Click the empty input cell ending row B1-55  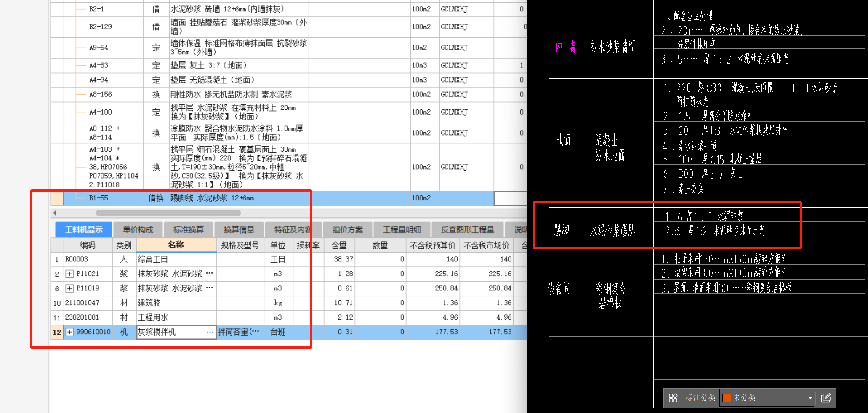click(511, 198)
